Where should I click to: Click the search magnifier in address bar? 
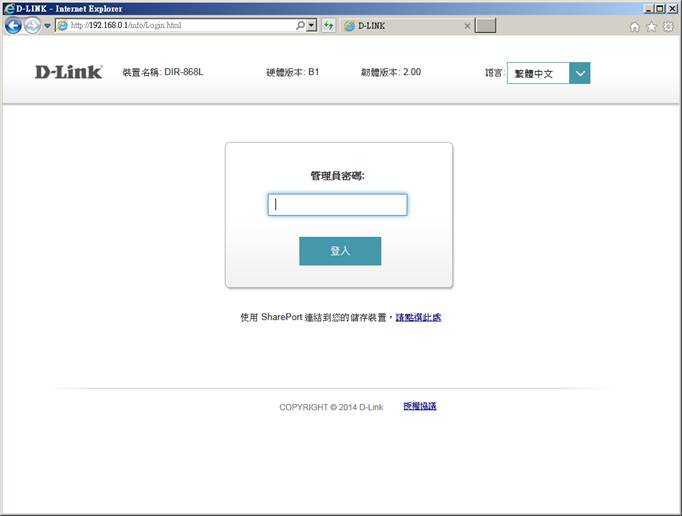click(300, 25)
